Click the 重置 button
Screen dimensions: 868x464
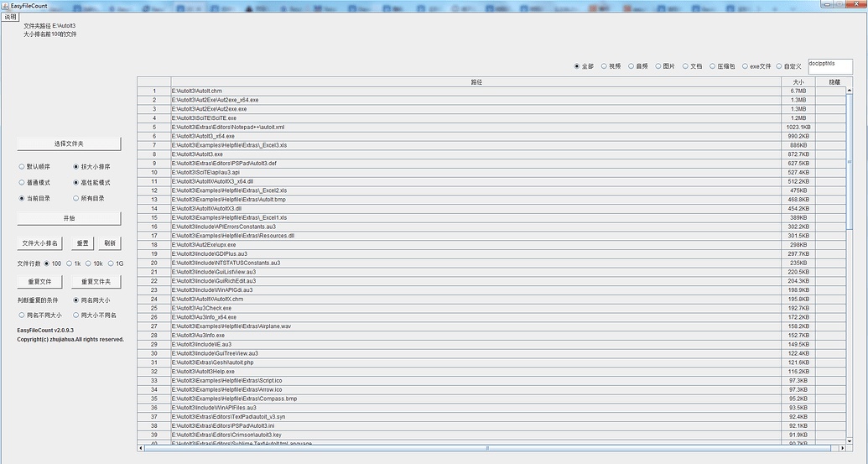pyautogui.click(x=82, y=243)
